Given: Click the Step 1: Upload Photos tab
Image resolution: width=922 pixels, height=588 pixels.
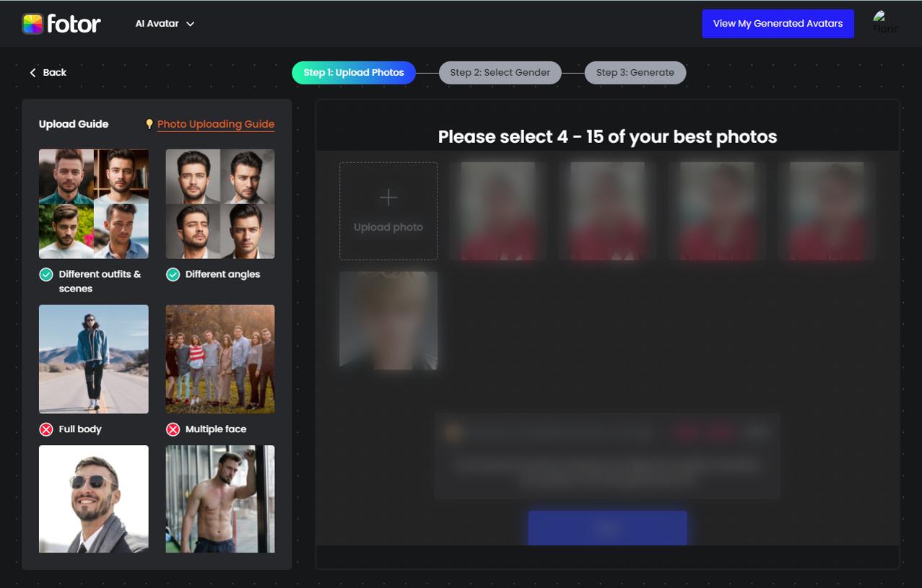Looking at the screenshot, I should pos(353,72).
